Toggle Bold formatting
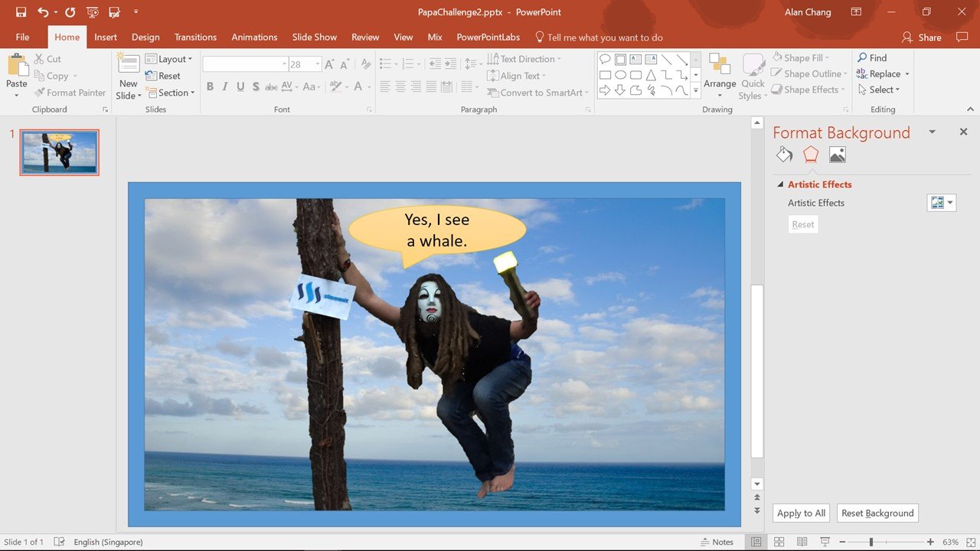 pos(210,86)
